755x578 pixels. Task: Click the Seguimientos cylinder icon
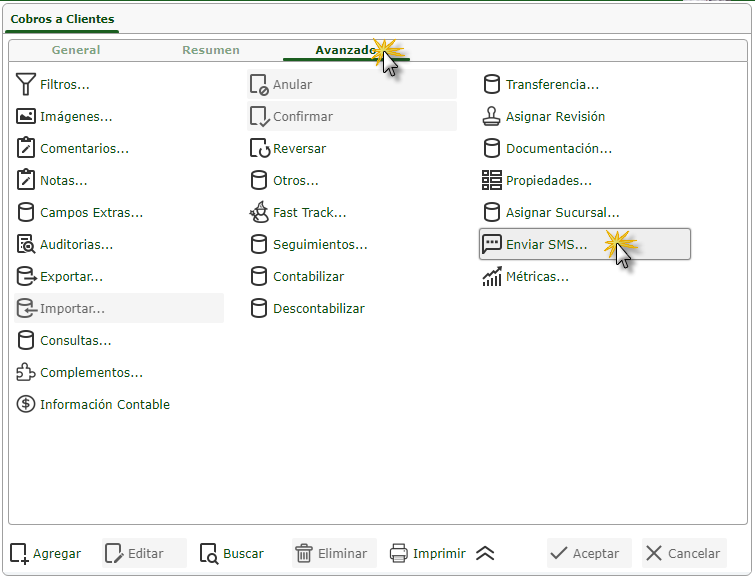259,244
